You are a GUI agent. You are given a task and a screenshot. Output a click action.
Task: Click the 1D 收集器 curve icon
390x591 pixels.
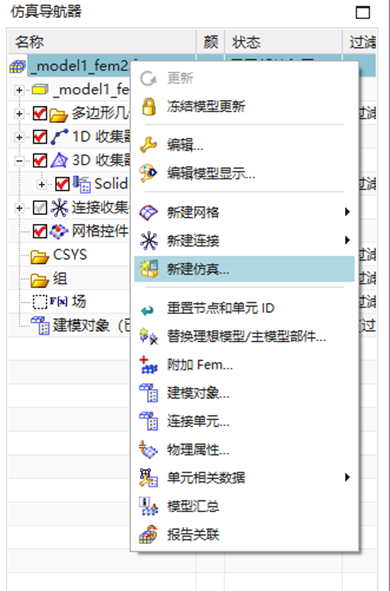coord(59,137)
